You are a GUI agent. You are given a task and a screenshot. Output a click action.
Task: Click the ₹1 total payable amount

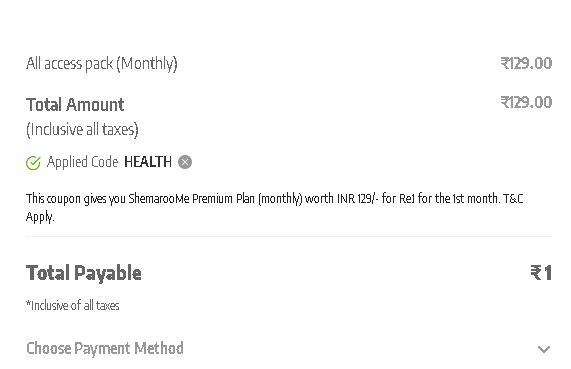[541, 273]
